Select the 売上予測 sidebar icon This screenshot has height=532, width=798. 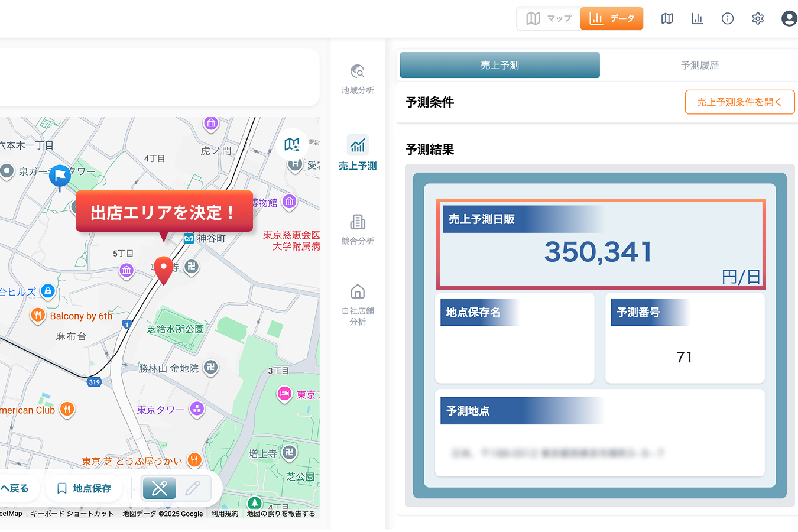click(x=358, y=153)
